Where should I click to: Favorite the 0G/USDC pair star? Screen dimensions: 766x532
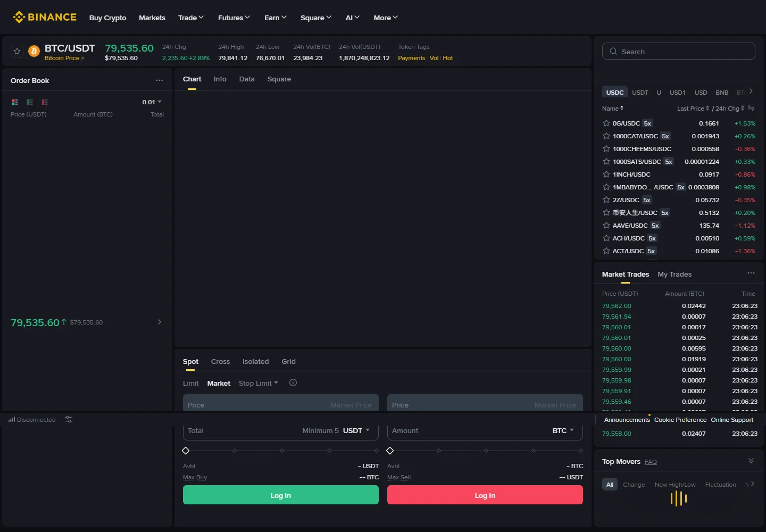(606, 123)
